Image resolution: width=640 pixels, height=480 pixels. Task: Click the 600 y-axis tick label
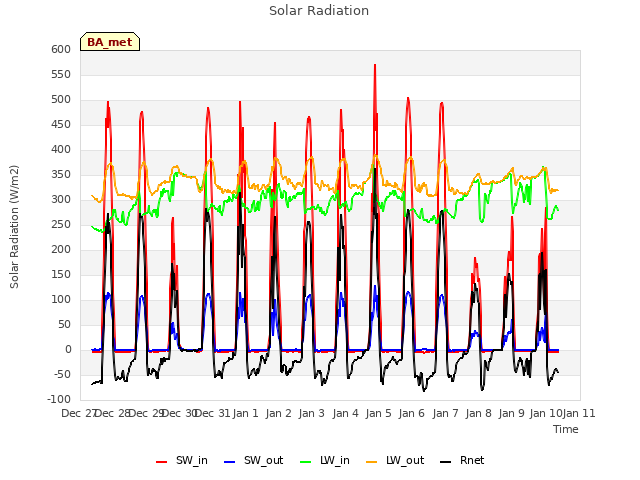61,49
